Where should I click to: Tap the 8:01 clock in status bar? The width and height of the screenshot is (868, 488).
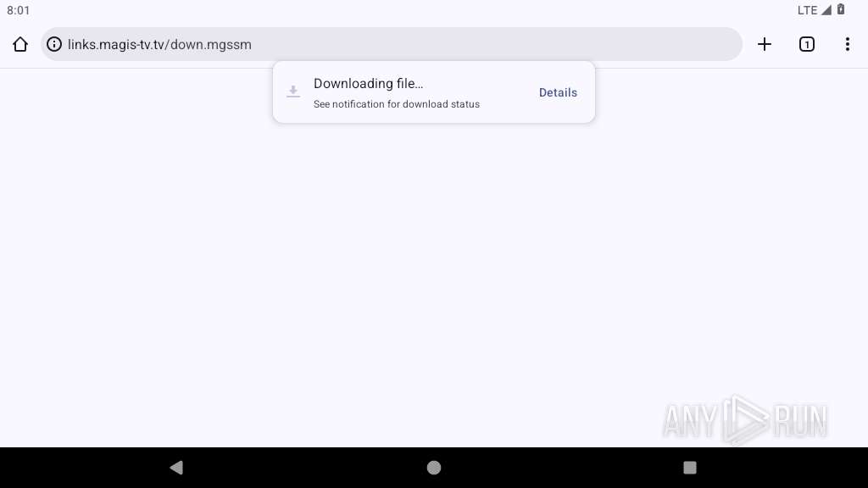pos(19,10)
